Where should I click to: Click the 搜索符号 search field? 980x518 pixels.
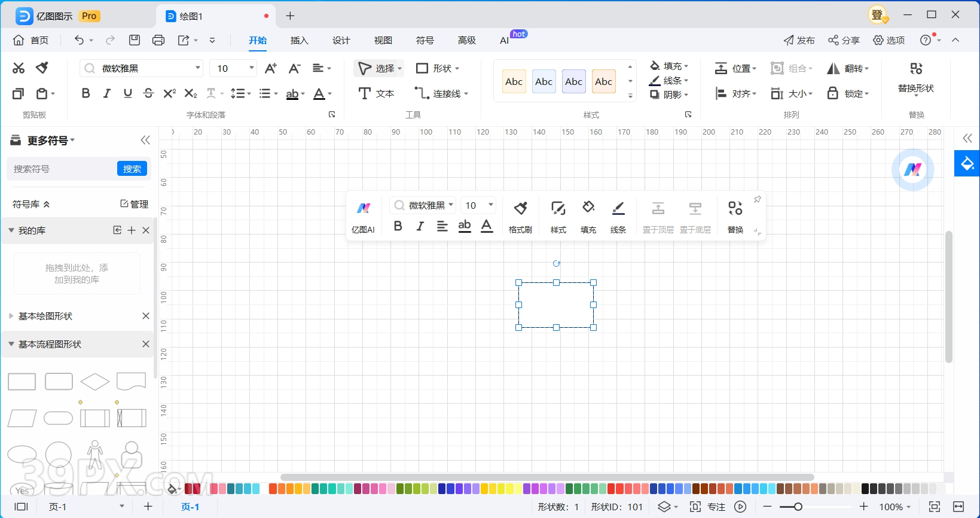click(x=63, y=169)
